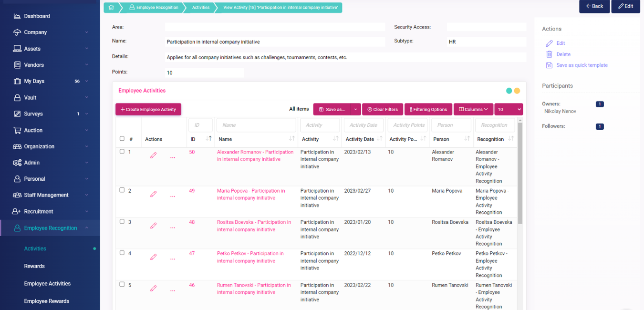Expand the Save as split-button arrow
The height and width of the screenshot is (310, 644).
coord(355,109)
